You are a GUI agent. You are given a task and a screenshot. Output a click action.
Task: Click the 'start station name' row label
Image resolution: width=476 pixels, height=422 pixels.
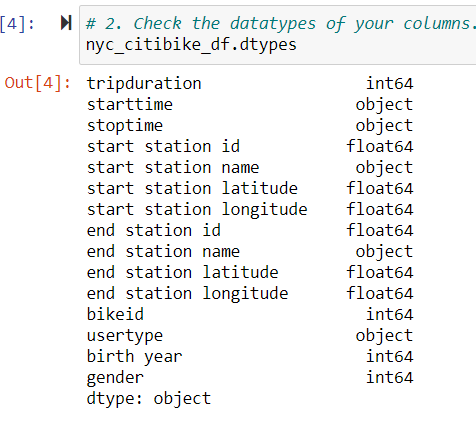coord(173,167)
